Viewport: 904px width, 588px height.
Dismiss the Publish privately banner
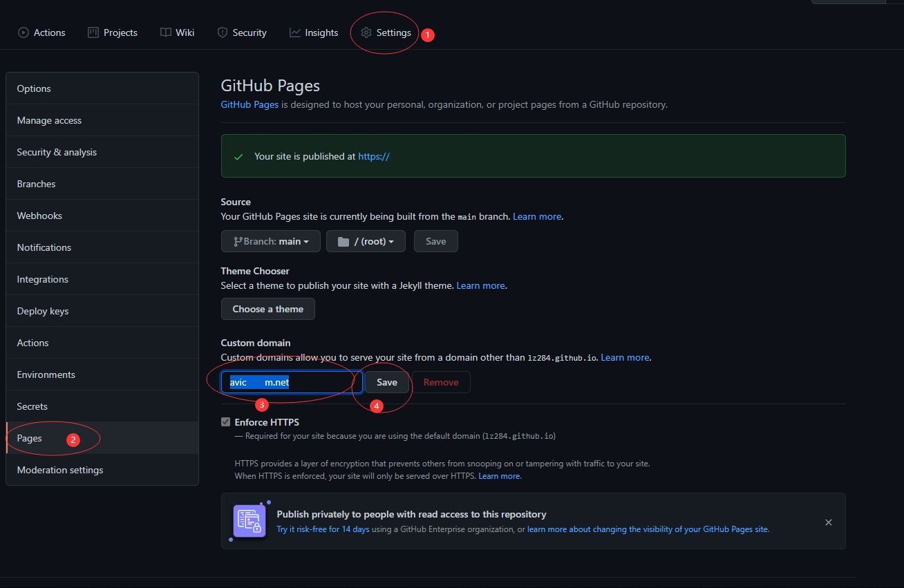[828, 522]
